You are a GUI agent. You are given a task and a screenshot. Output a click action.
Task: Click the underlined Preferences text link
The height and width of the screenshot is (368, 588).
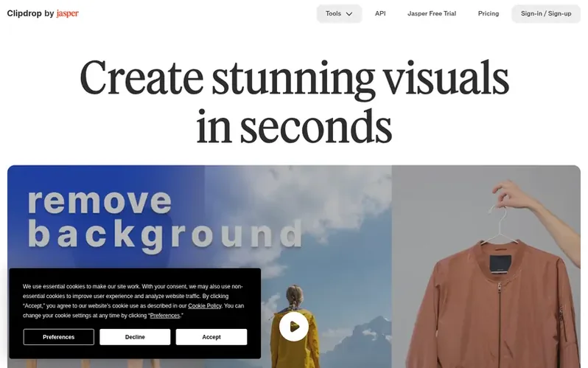pos(165,316)
